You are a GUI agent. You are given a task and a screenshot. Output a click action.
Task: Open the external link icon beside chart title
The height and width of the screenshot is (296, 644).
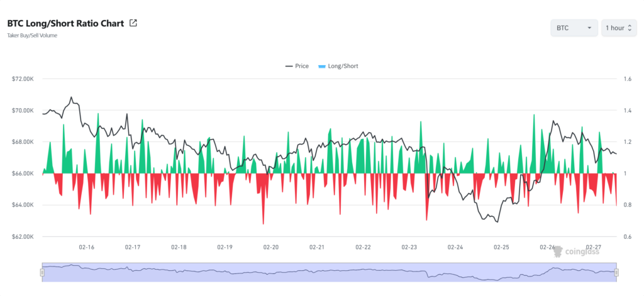coord(133,23)
